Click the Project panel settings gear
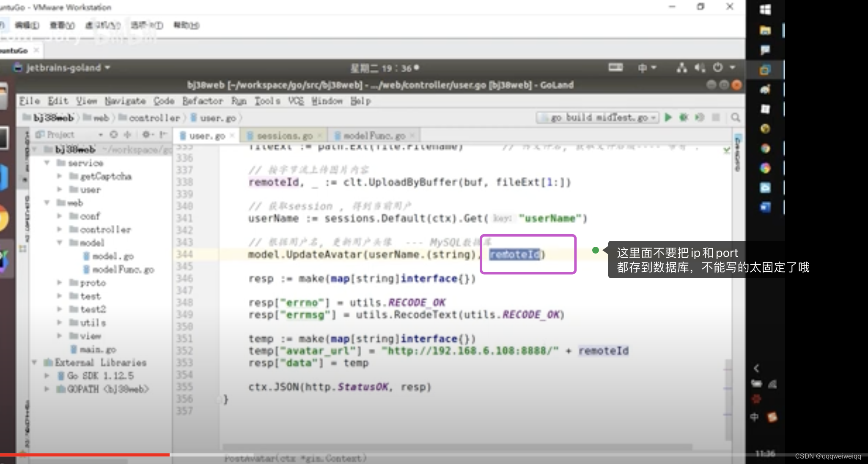 tap(146, 134)
